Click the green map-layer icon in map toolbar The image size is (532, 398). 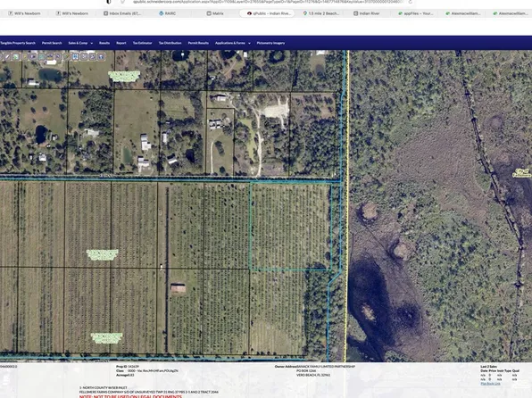click(x=15, y=56)
